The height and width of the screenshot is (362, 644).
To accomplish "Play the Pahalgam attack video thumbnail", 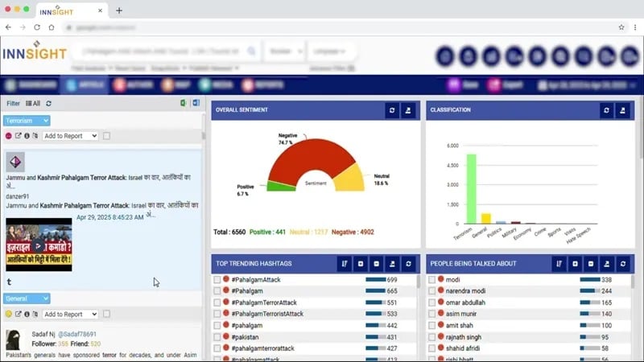I will [39, 245].
